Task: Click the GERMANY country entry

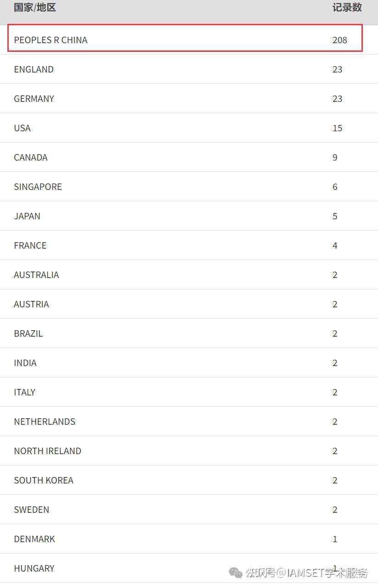Action: coord(34,99)
